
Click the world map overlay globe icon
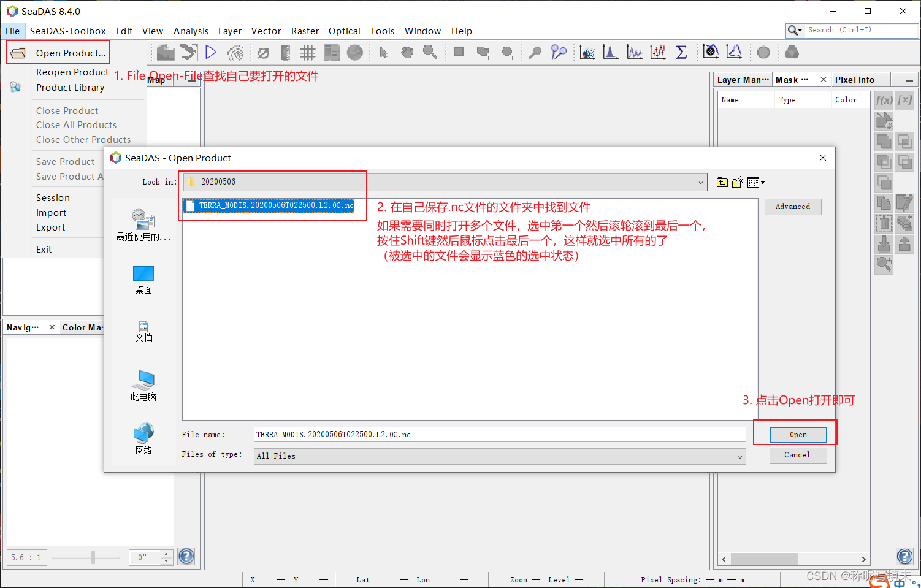point(355,53)
